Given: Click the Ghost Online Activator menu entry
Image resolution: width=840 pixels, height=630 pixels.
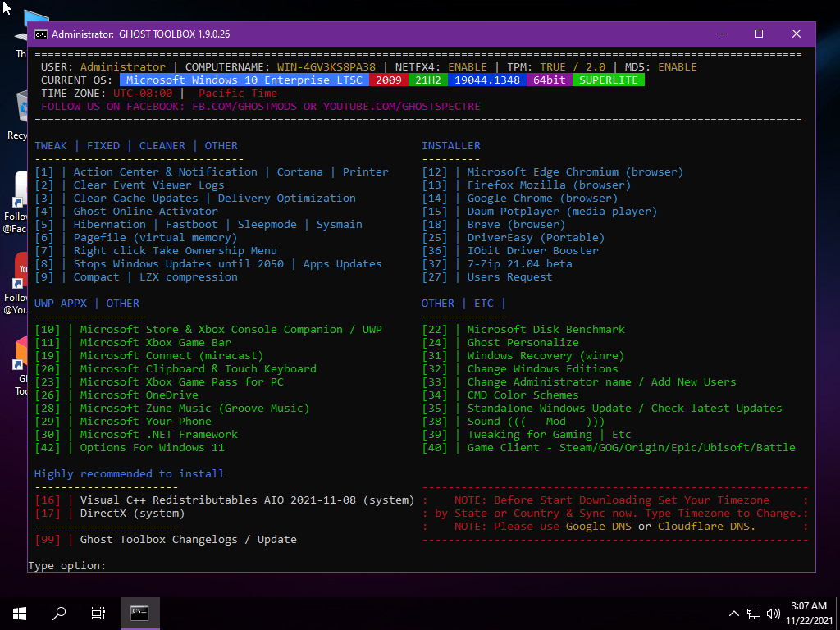Looking at the screenshot, I should tap(145, 212).
